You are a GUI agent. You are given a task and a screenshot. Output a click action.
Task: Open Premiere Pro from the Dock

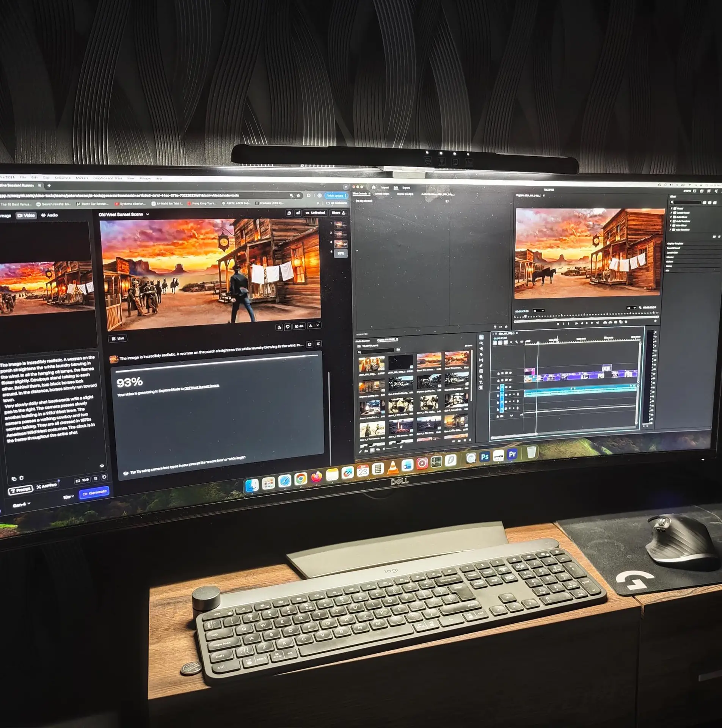[x=512, y=454]
